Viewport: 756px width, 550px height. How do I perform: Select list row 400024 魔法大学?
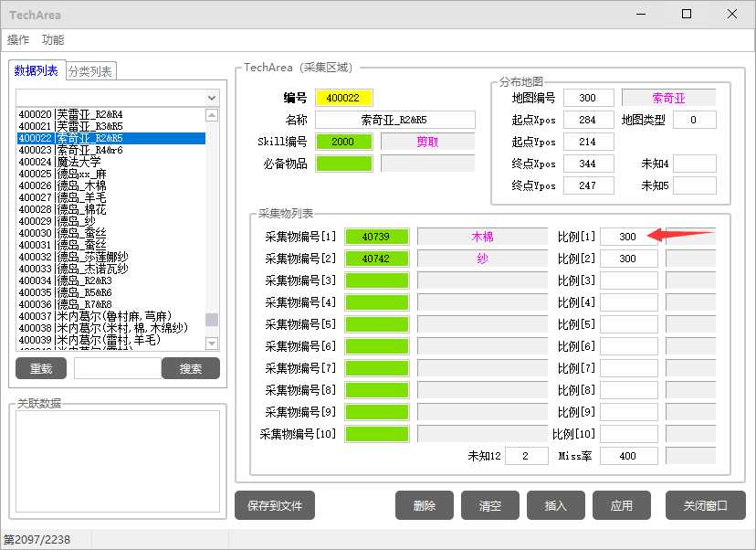tap(110, 162)
